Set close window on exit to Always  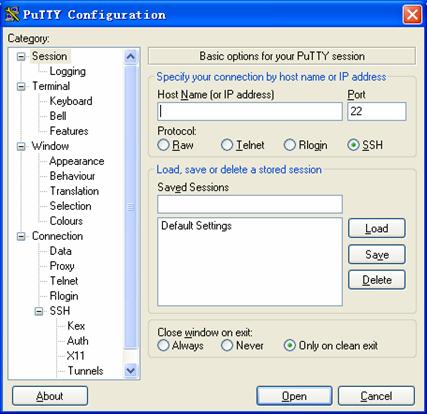point(163,345)
